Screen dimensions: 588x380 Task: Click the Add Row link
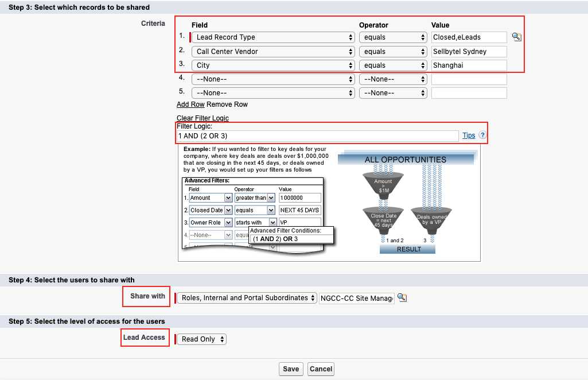pyautogui.click(x=190, y=104)
